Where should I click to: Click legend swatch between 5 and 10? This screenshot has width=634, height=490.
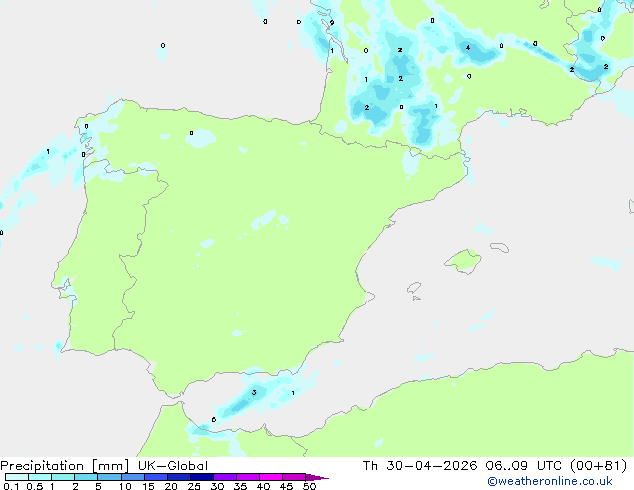click(109, 477)
